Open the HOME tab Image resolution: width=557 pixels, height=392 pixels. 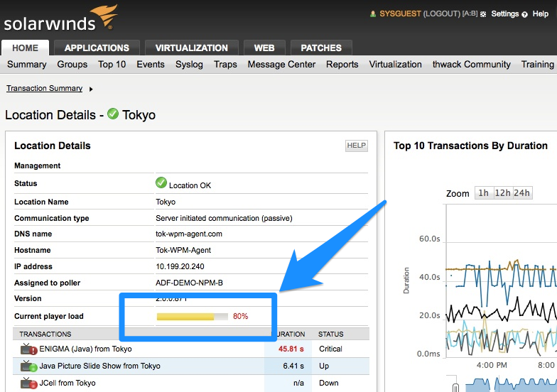coord(25,48)
